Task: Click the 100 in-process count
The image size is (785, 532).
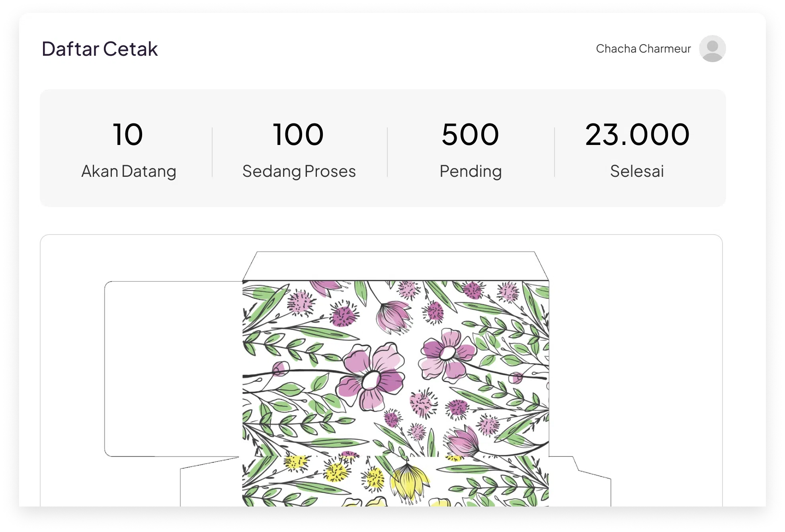Action: (x=298, y=135)
